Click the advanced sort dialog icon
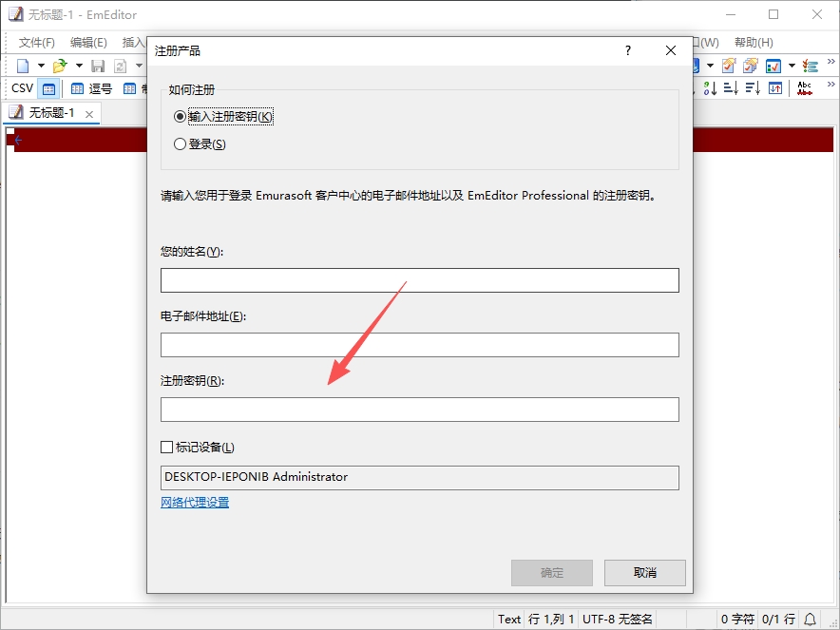The image size is (840, 630). pyautogui.click(x=775, y=88)
